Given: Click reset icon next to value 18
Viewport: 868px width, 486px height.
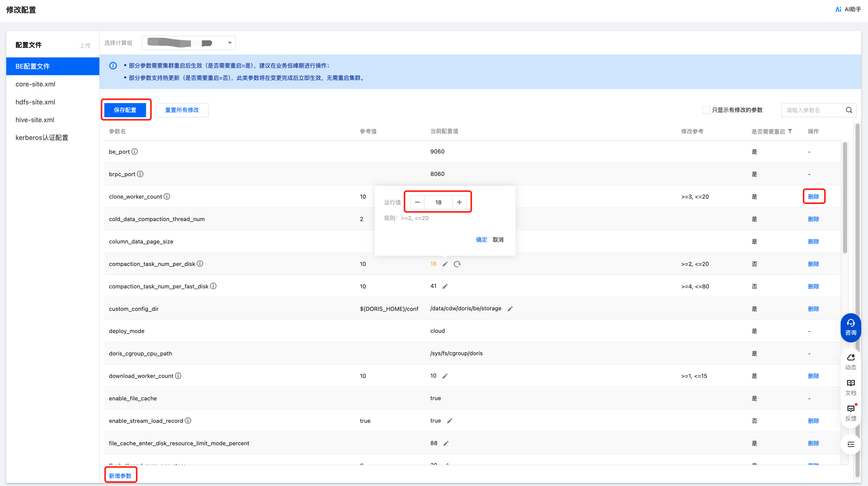Looking at the screenshot, I should [x=457, y=264].
